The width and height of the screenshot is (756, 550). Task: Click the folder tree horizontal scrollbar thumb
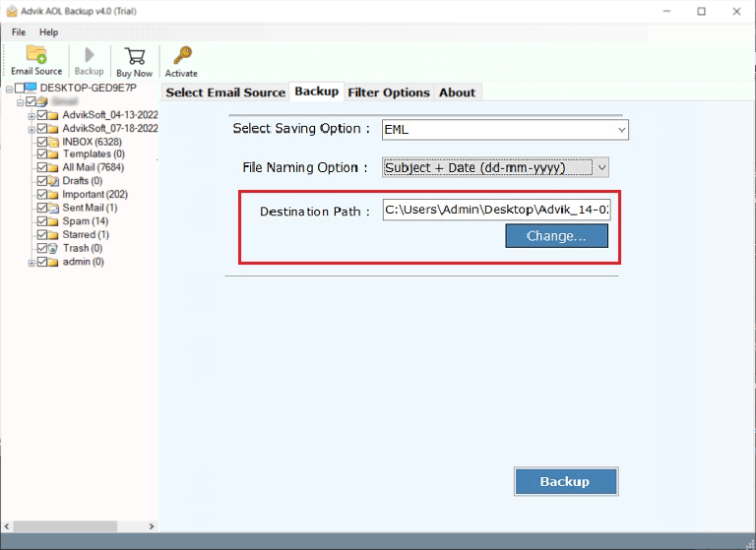coord(65,526)
